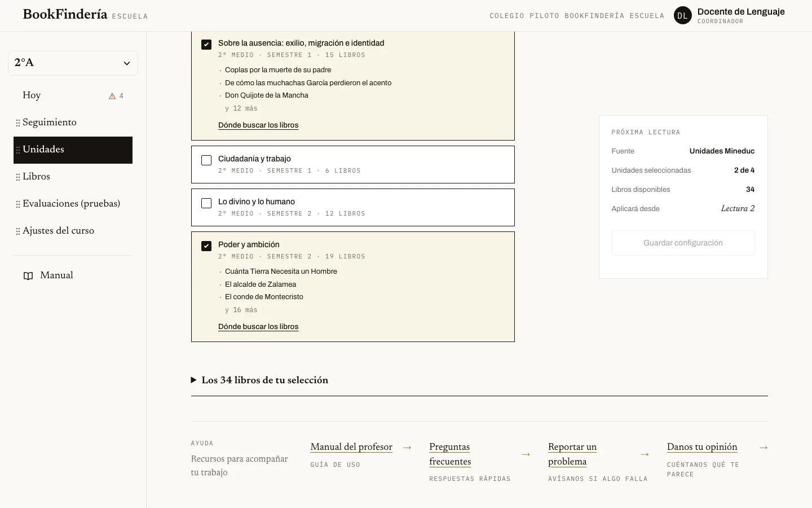Viewport: 812px width, 508px height.
Task: Click the drag handle beside Libros
Action: 18,177
